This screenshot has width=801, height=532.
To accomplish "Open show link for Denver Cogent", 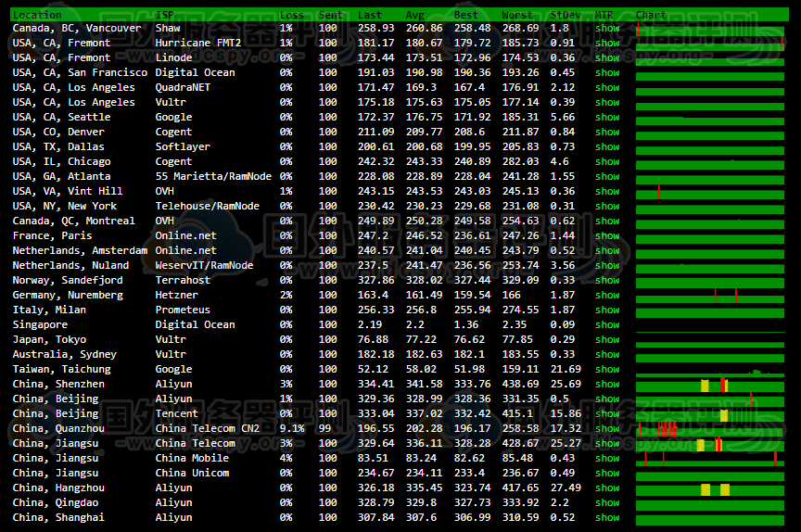I will [607, 132].
